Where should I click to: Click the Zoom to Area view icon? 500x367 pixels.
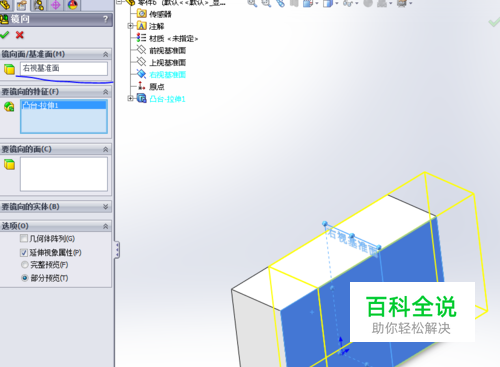coord(266,3)
